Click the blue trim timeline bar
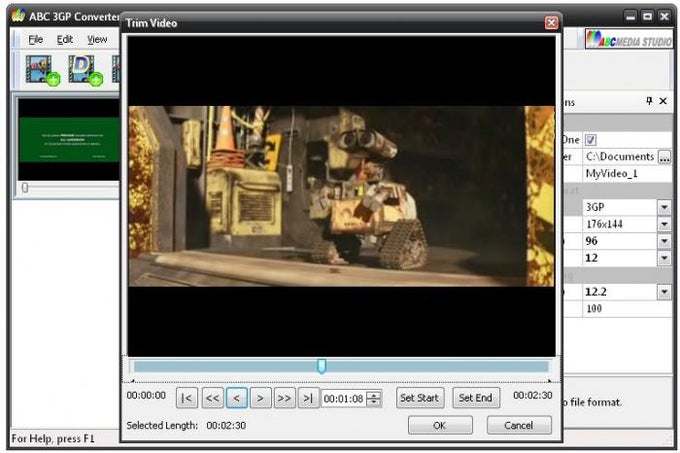This screenshot has height=453, width=680. click(340, 367)
